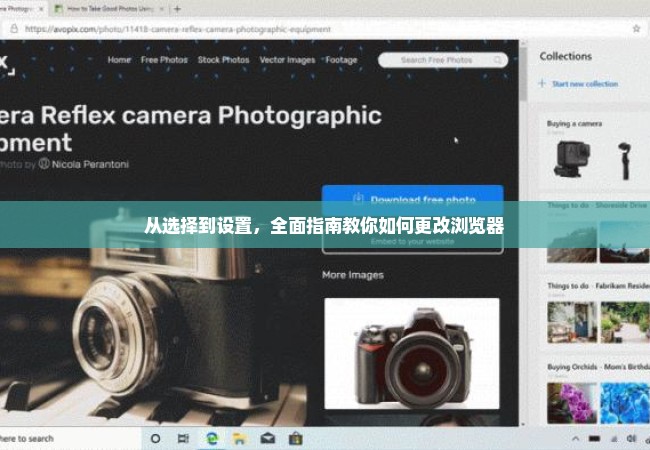Close the first browser tab
The image size is (650, 450).
(41, 9)
